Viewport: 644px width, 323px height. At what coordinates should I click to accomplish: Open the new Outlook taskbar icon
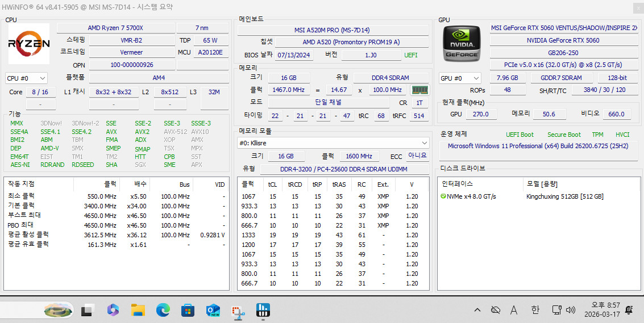click(213, 311)
